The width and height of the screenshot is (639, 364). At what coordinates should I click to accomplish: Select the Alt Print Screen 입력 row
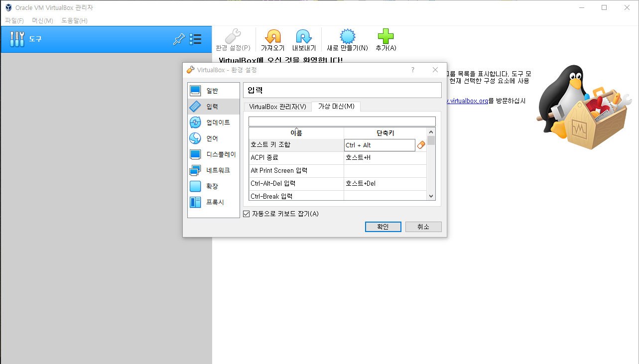click(x=338, y=171)
